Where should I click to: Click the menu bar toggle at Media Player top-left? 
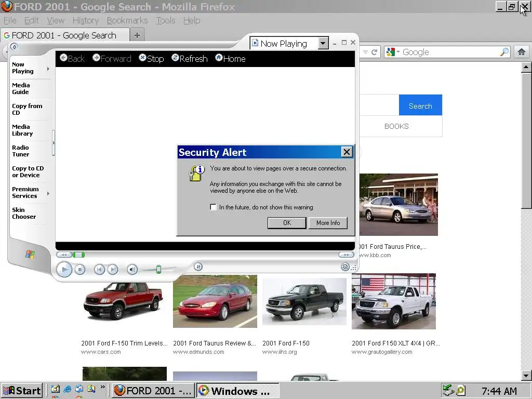click(14, 47)
